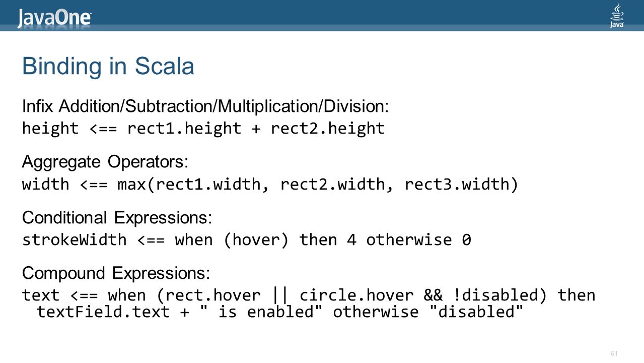The height and width of the screenshot is (363, 644).
Task: Select the 'Aggregate Operators:' heading
Action: click(105, 162)
